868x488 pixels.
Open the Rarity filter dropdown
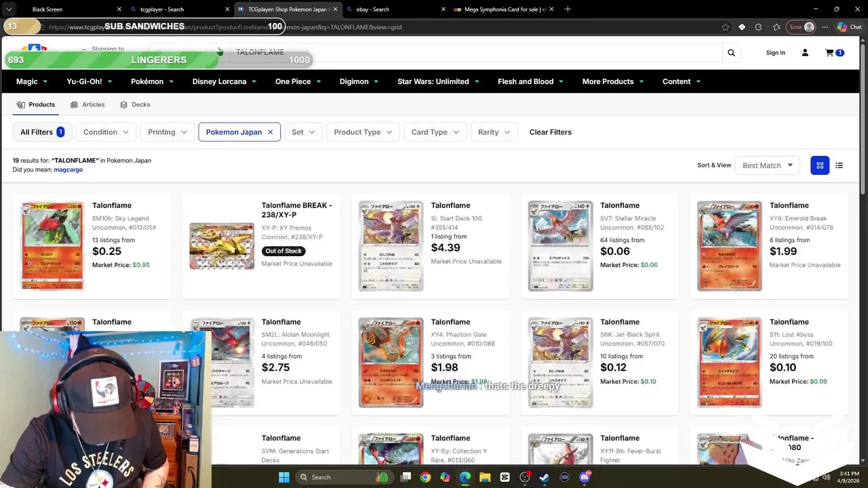pyautogui.click(x=494, y=132)
